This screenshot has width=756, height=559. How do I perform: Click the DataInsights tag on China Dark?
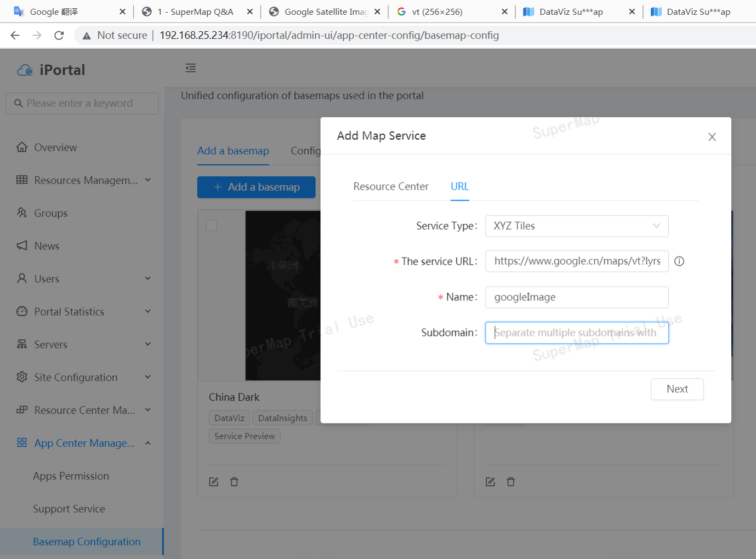(x=282, y=418)
